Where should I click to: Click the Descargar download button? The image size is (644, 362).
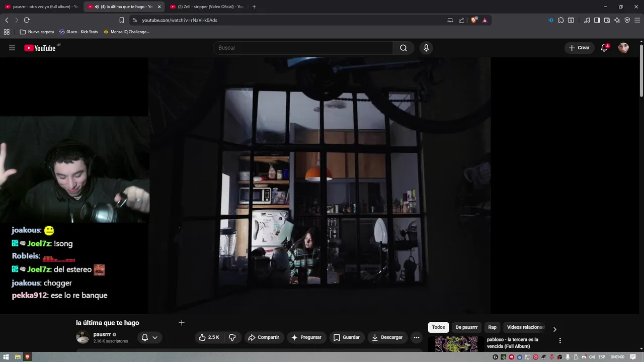pyautogui.click(x=387, y=337)
